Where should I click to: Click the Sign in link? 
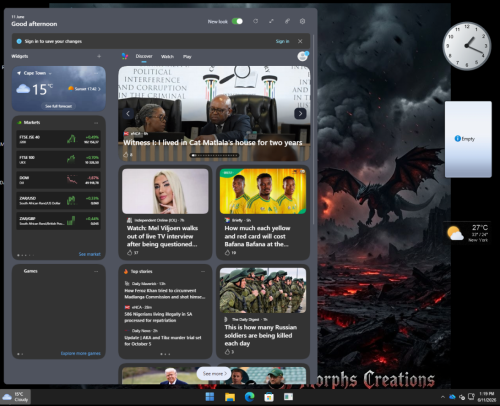point(282,41)
